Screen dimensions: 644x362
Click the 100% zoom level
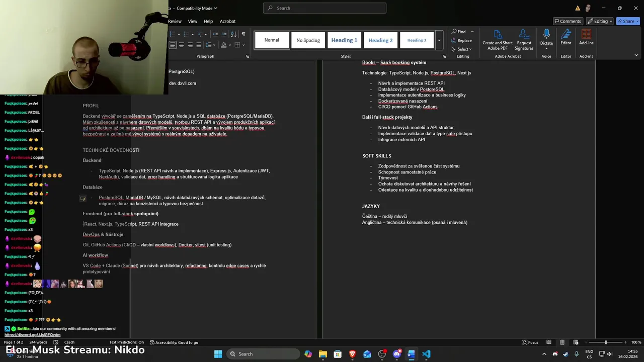636,342
